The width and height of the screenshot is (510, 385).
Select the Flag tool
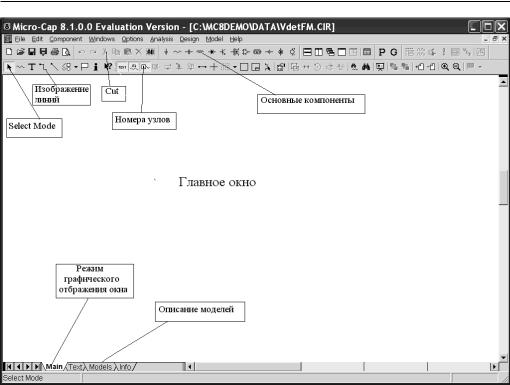pos(85,67)
